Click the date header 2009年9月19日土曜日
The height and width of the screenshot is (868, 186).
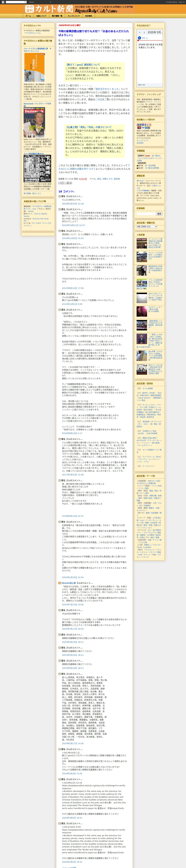coord(70,25)
